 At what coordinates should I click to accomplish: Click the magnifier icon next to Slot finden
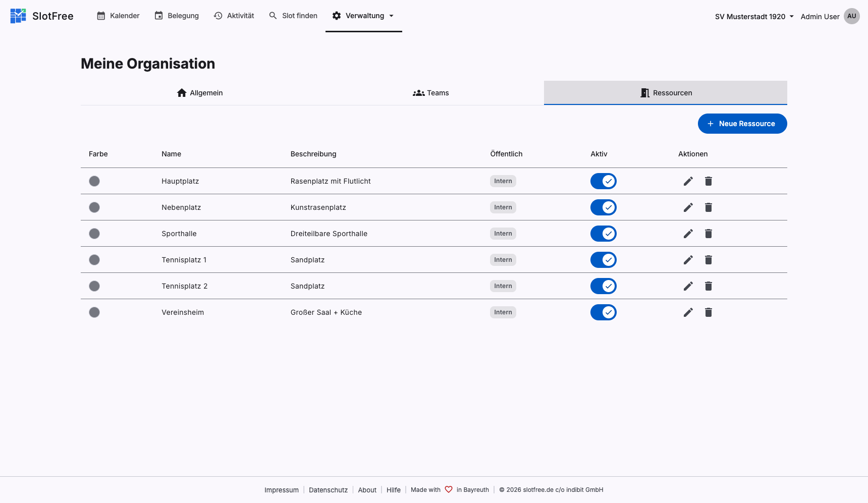[273, 16]
